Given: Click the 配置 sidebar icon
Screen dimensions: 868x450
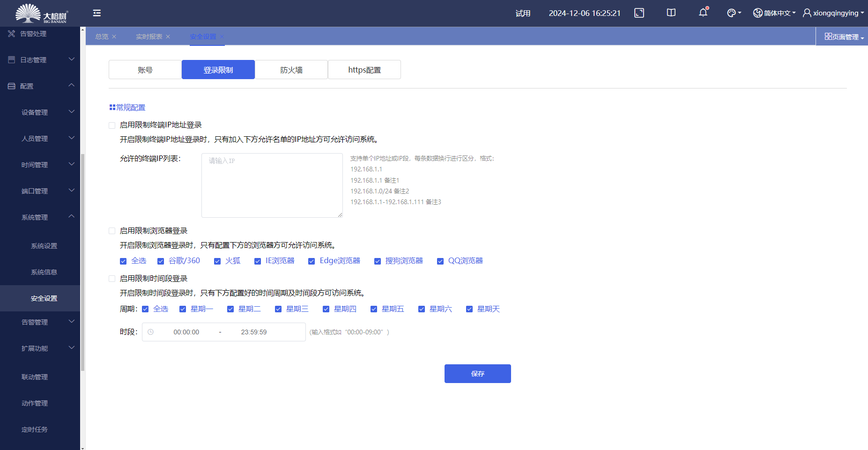Looking at the screenshot, I should (x=12, y=86).
